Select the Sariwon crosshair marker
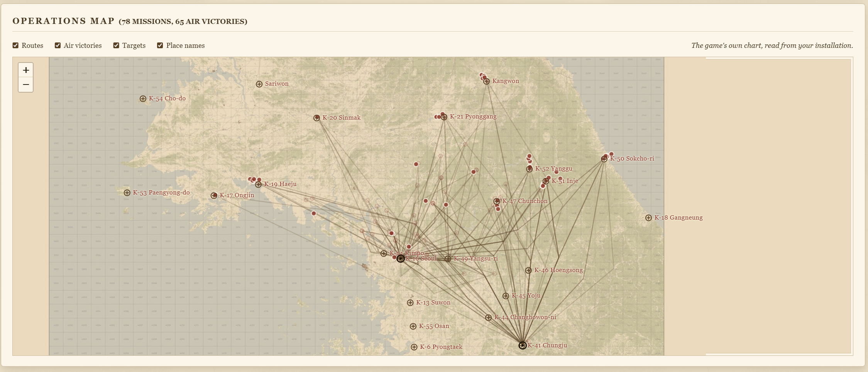Viewport: 868px width, 372px height. (x=259, y=84)
